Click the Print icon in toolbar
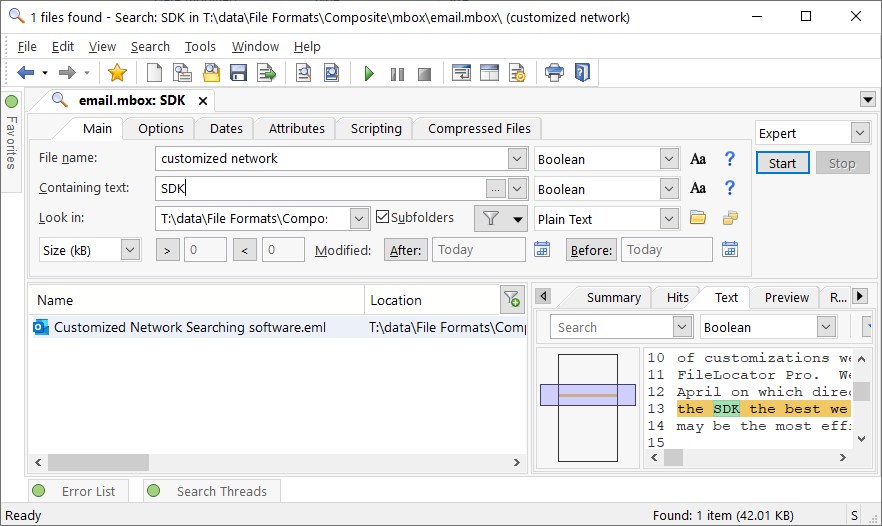 pos(554,73)
